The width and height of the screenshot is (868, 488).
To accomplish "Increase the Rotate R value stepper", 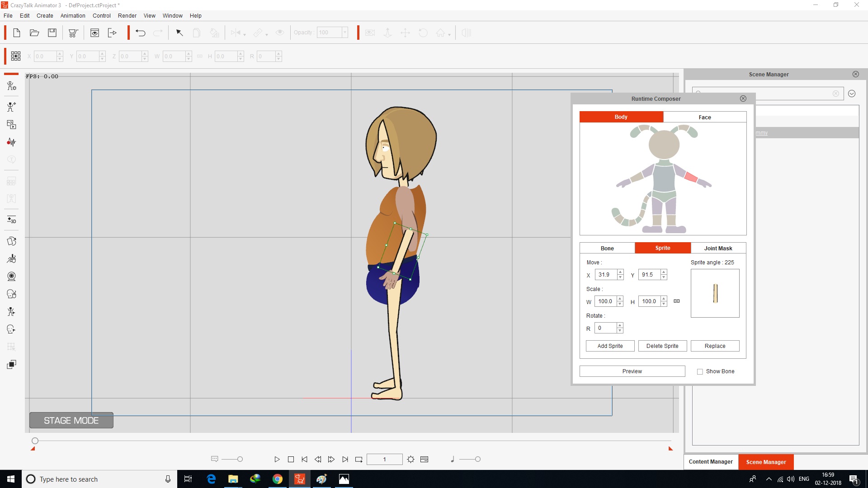I will coord(620,325).
